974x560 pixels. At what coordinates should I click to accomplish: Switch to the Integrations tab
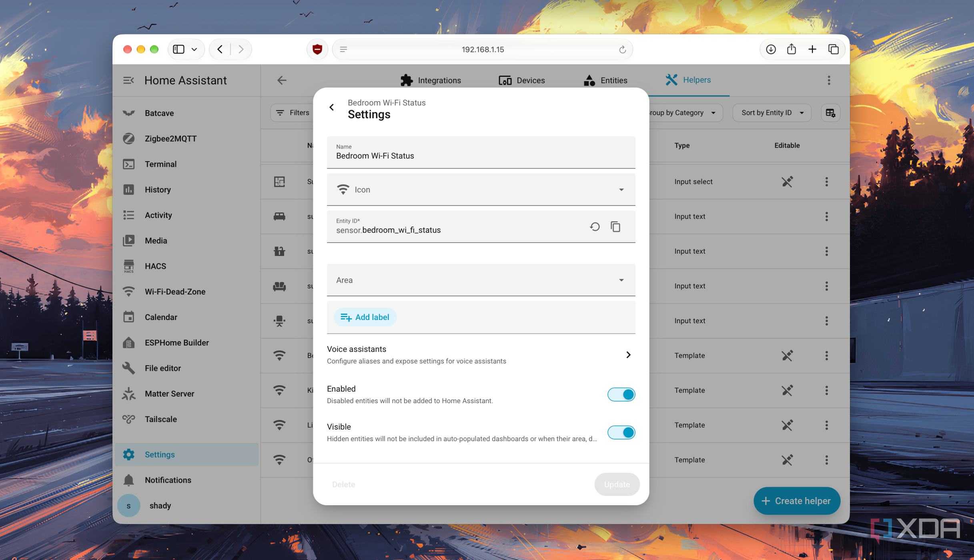point(431,80)
